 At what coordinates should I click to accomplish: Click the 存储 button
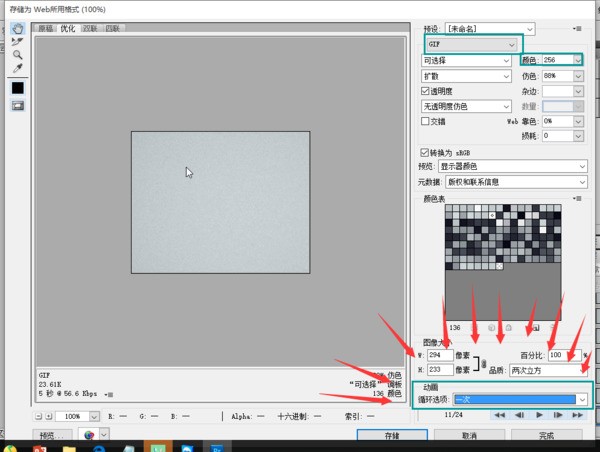[391, 437]
